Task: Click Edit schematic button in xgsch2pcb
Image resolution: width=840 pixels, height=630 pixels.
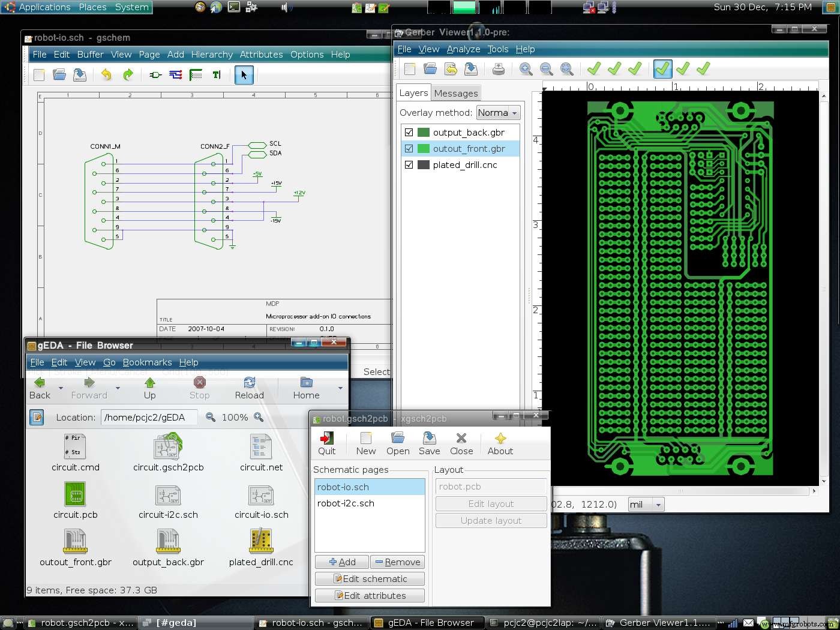Action: tap(370, 578)
